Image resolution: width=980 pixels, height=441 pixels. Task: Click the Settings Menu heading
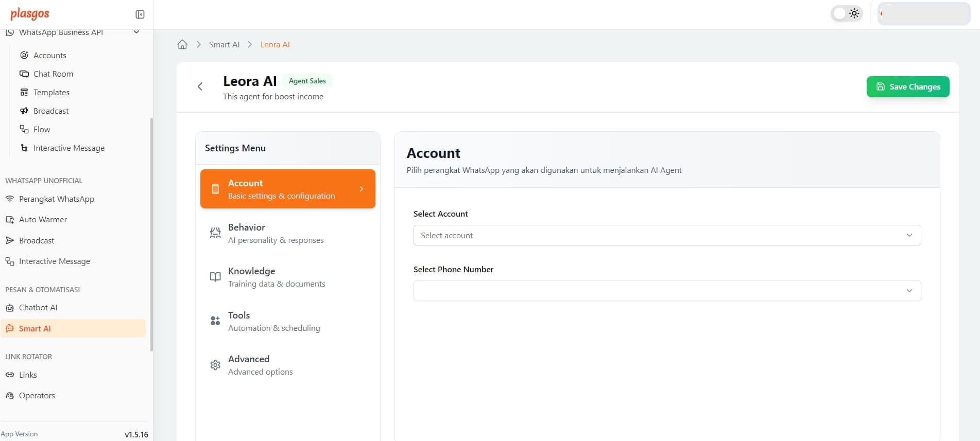coord(235,148)
